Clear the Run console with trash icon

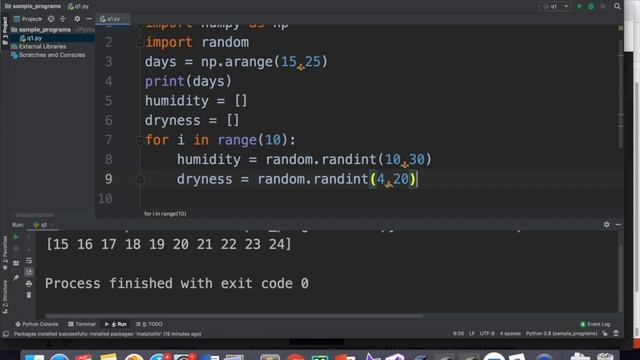[x=29, y=295]
